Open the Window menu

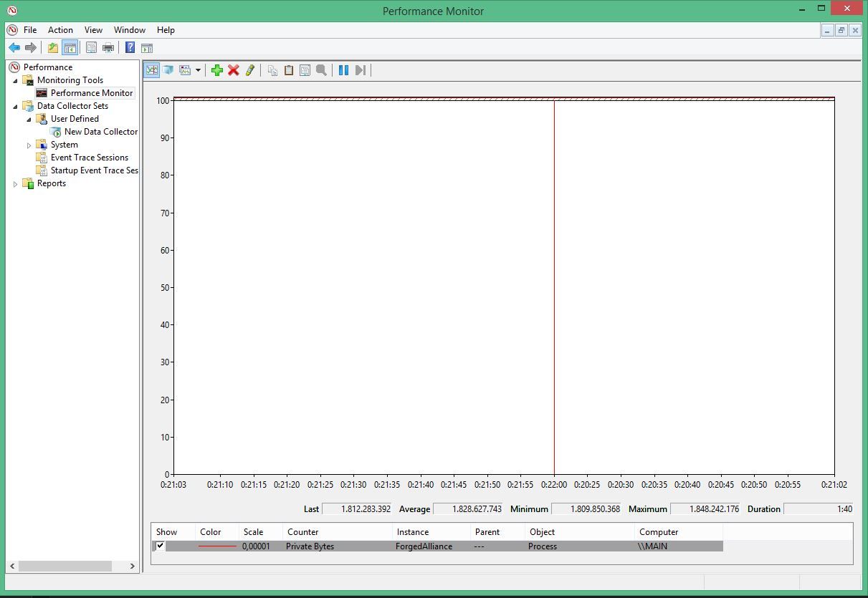(130, 30)
